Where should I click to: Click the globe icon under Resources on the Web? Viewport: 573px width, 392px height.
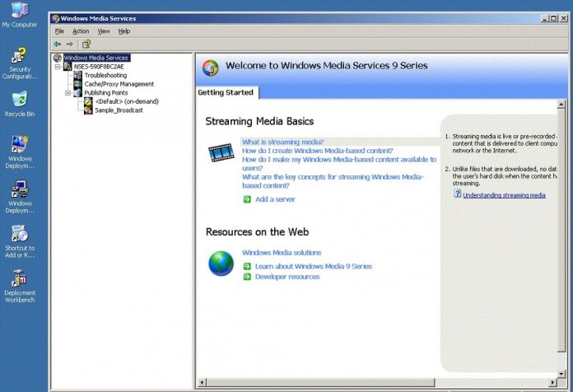click(221, 264)
